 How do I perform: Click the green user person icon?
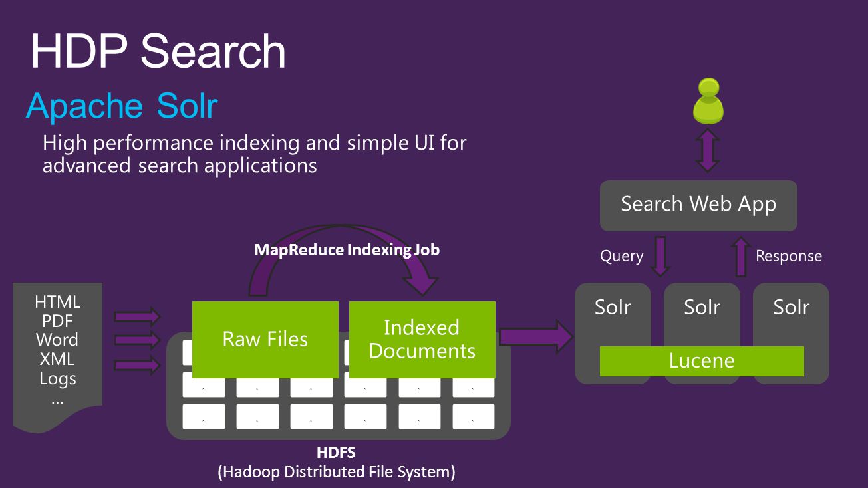tap(708, 100)
